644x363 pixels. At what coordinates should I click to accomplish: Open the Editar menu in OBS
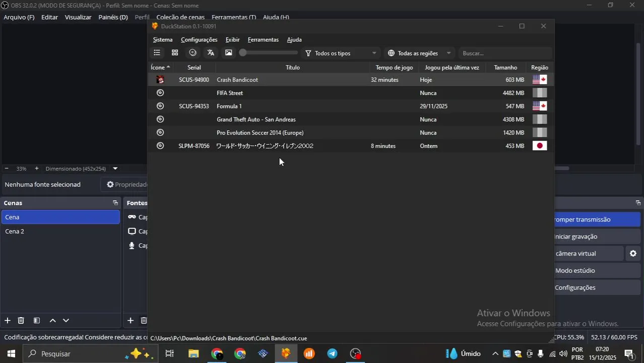tap(49, 17)
